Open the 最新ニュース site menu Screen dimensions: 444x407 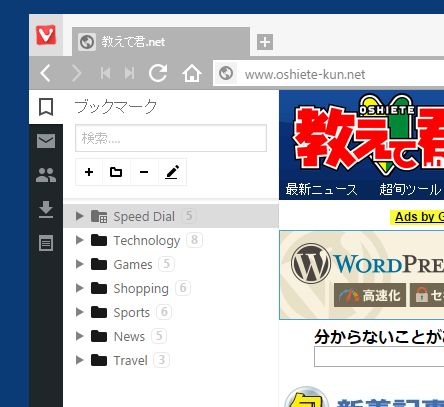click(321, 190)
